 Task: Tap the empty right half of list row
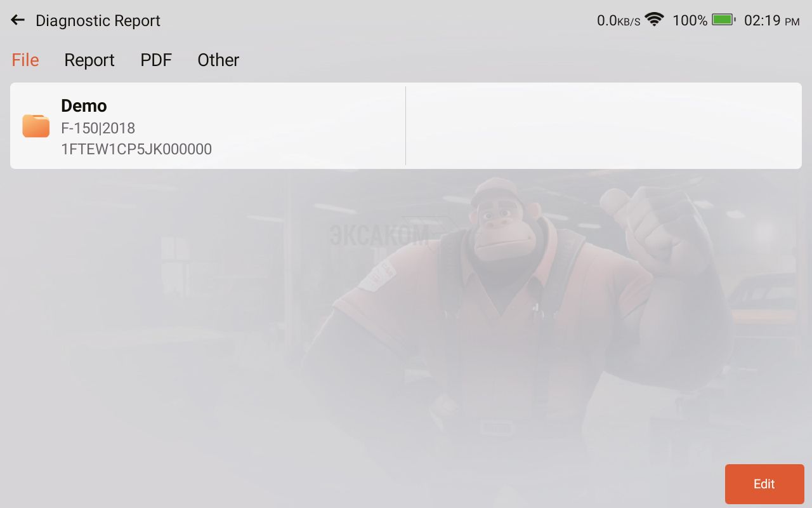[x=604, y=126]
